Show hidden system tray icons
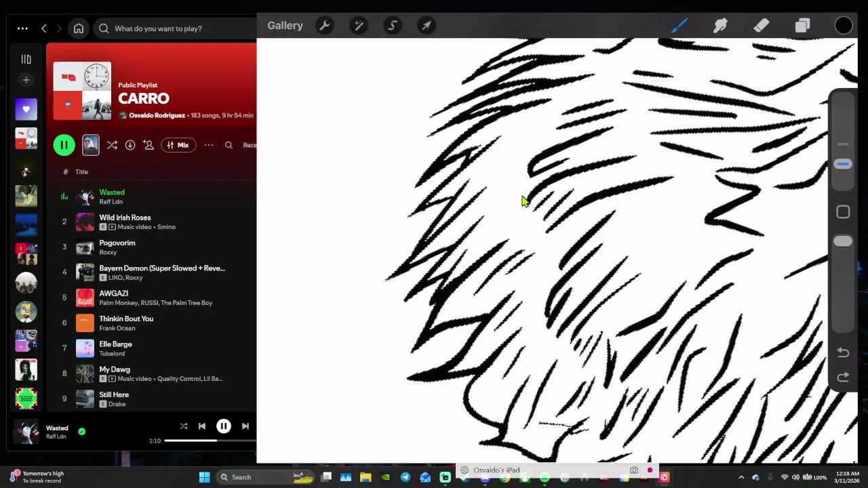Image resolution: width=868 pixels, height=488 pixels. 741,477
